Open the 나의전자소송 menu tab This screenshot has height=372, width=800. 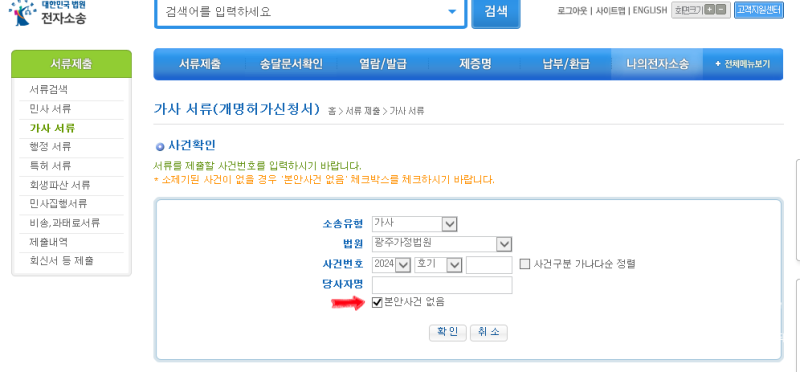(x=657, y=64)
